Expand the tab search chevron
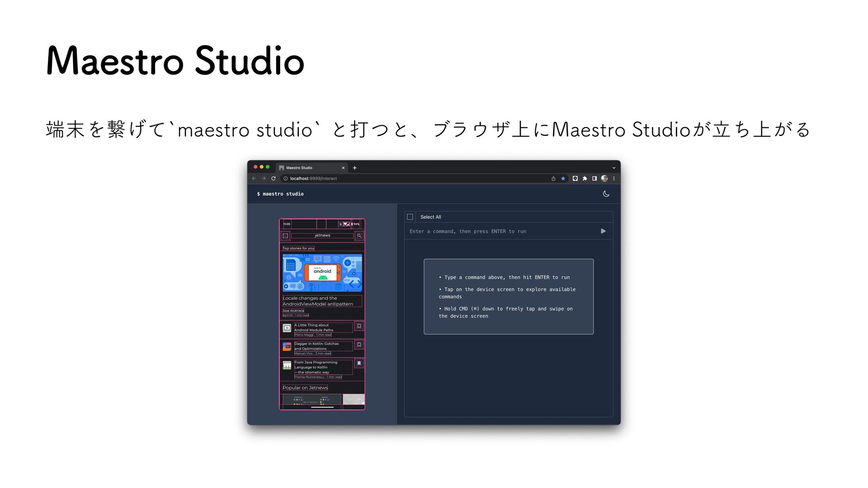The height and width of the screenshot is (488, 868). click(614, 168)
